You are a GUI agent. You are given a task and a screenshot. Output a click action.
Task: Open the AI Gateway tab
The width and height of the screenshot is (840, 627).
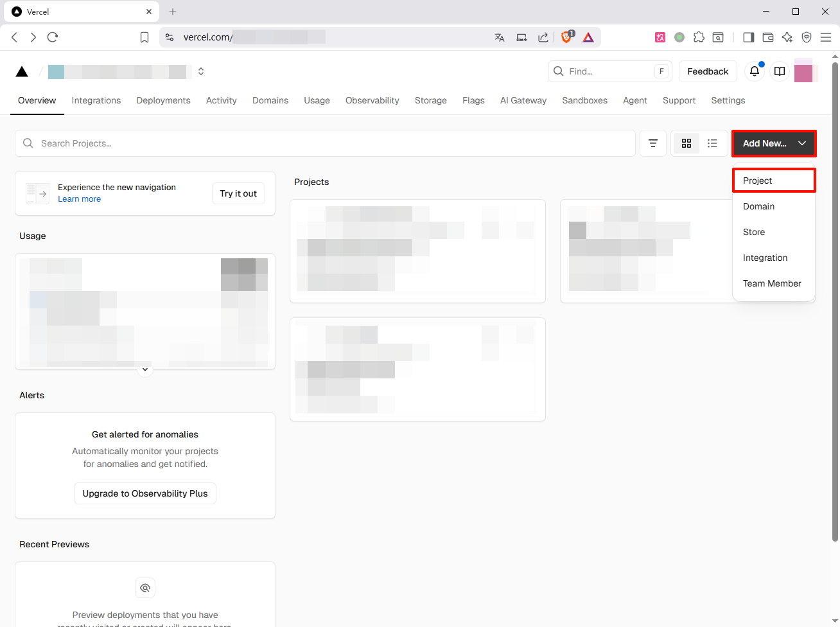pos(523,100)
